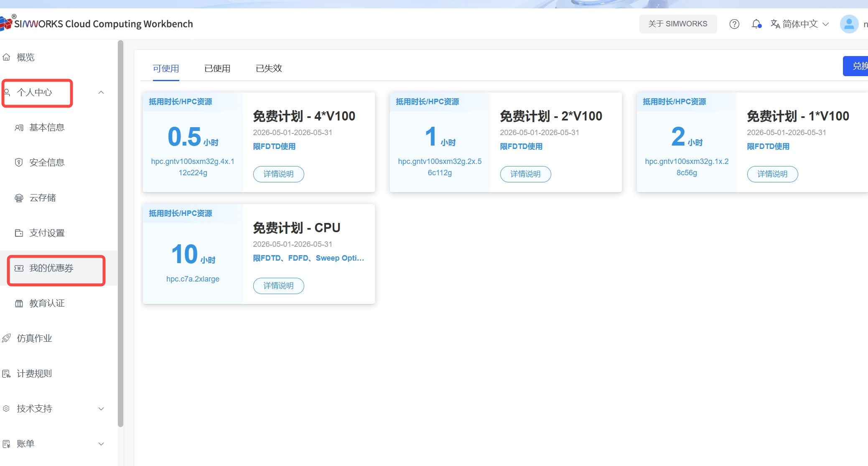The image size is (868, 466).
Task: Click the 0.5 小时 value
Action: pyautogui.click(x=193, y=137)
